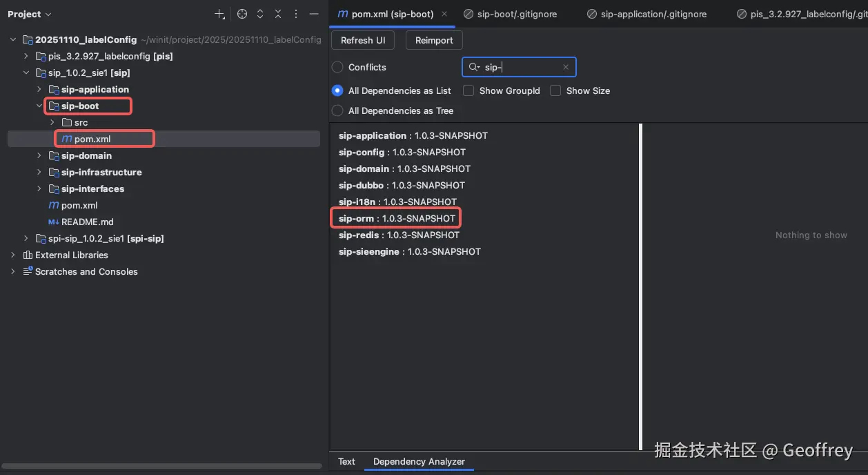Viewport: 868px width, 475px height.
Task: Switch to the sip-boot/.gitignore tab
Action: click(511, 14)
